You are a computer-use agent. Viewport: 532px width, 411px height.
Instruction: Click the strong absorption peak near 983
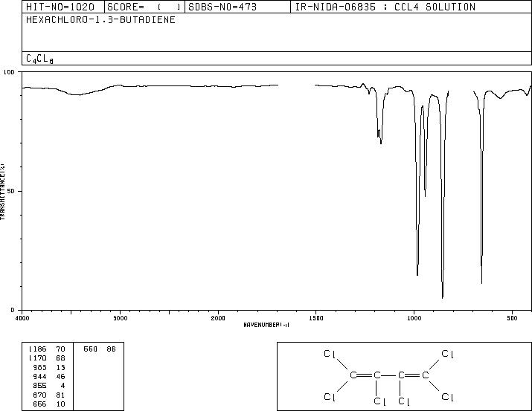coord(417,274)
